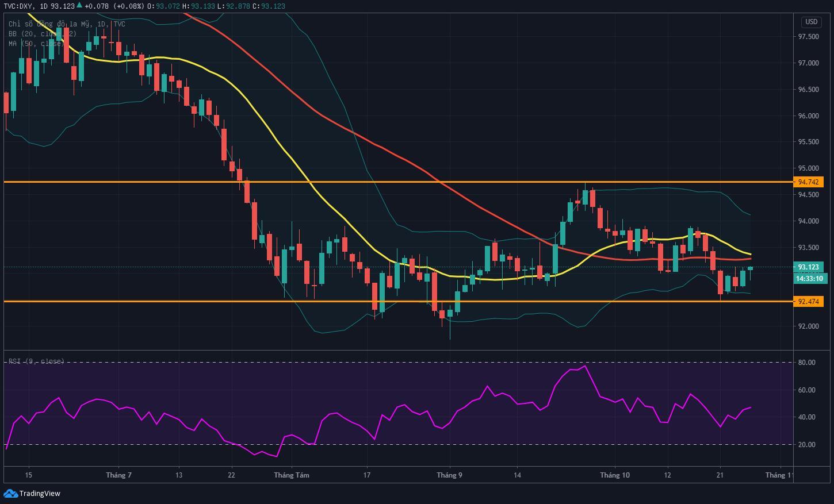This screenshot has height=504, width=834.
Task: Click the +0.078 (+0.08%) change text
Action: click(114, 6)
